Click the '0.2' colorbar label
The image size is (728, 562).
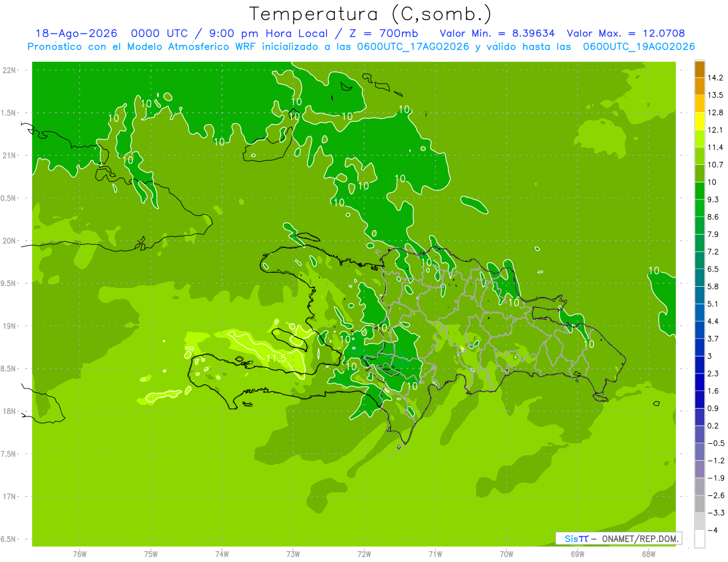click(713, 426)
